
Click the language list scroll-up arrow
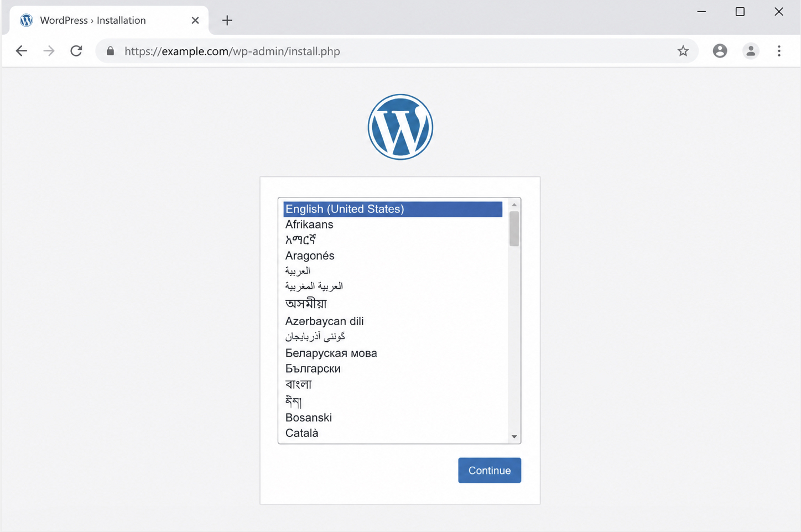(514, 205)
